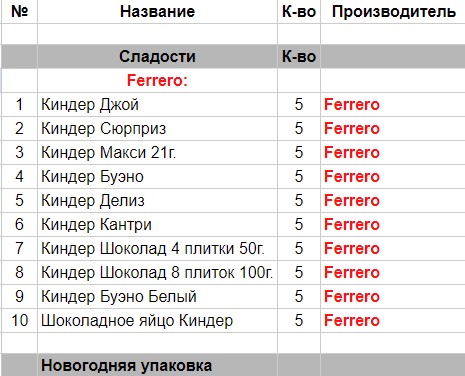Click Киндер Шоколад 4 плитки 50г. cell
465x376 pixels.
[157, 248]
